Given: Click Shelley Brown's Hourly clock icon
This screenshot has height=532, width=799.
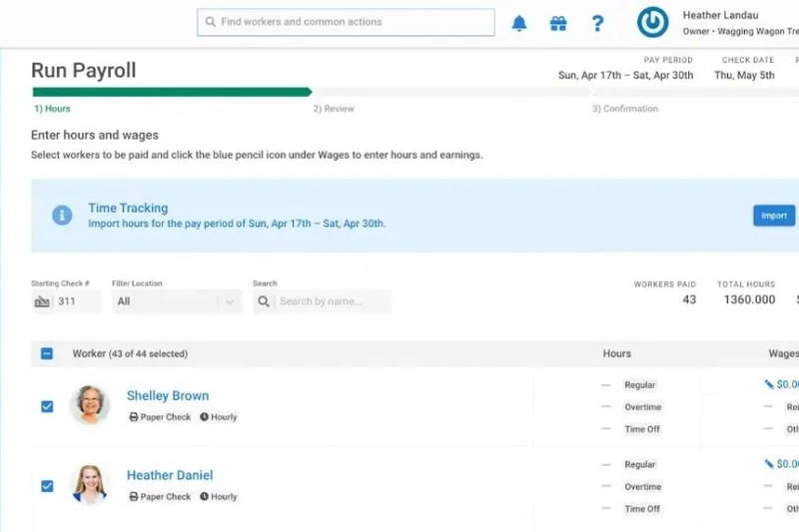Looking at the screenshot, I should [x=204, y=416].
